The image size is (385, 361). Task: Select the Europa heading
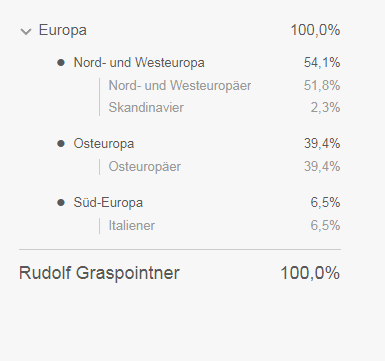coord(63,30)
